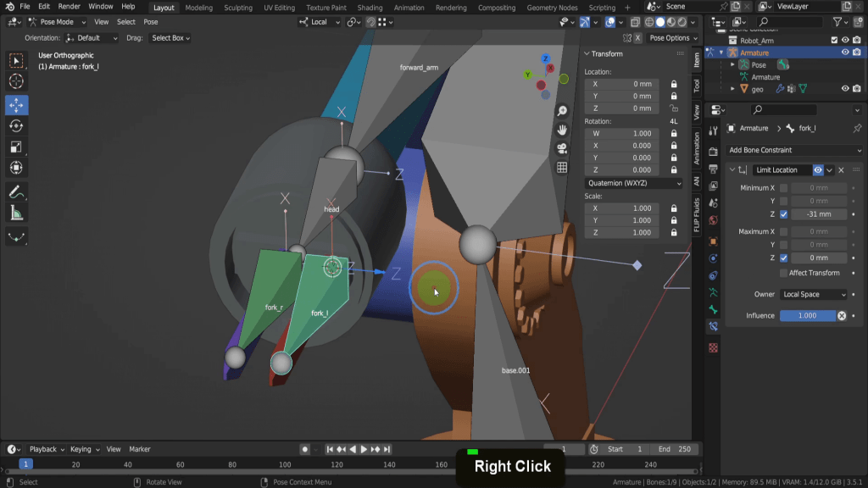This screenshot has height=488, width=868.
Task: Open the Owner space Local Space dropdown
Action: point(813,294)
